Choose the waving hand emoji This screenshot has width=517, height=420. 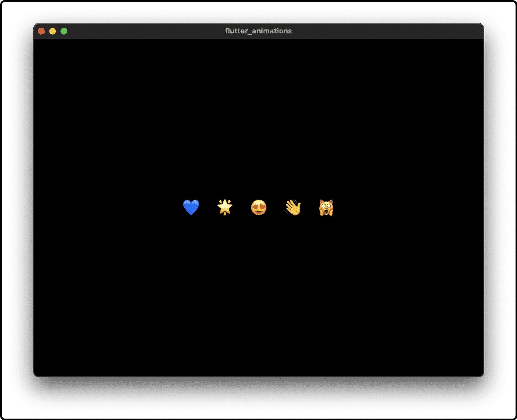(293, 208)
